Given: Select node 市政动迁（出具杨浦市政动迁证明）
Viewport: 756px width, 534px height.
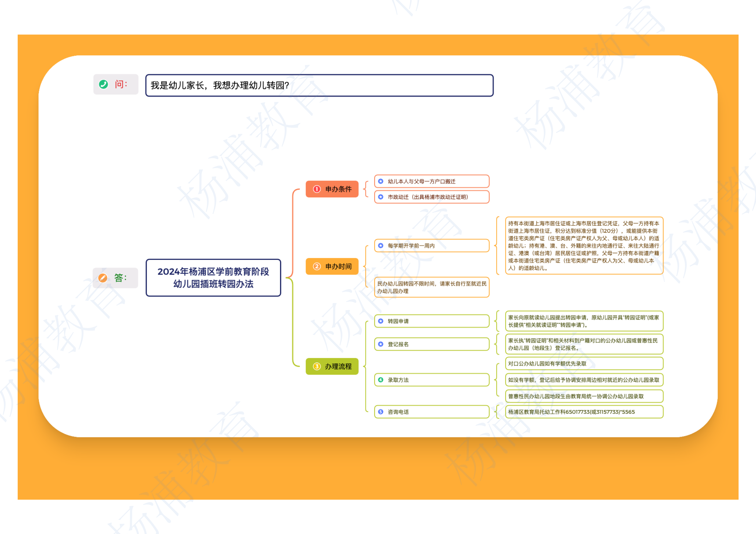Looking at the screenshot, I should 432,197.
